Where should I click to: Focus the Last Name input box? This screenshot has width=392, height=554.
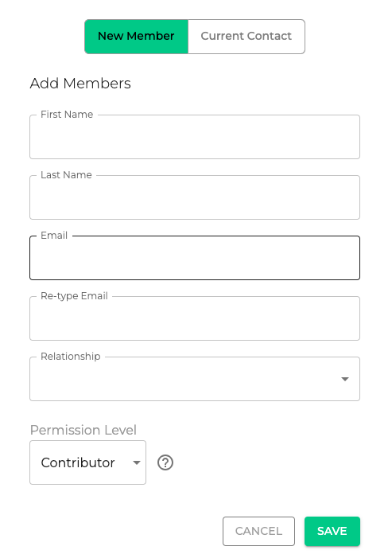click(x=195, y=197)
